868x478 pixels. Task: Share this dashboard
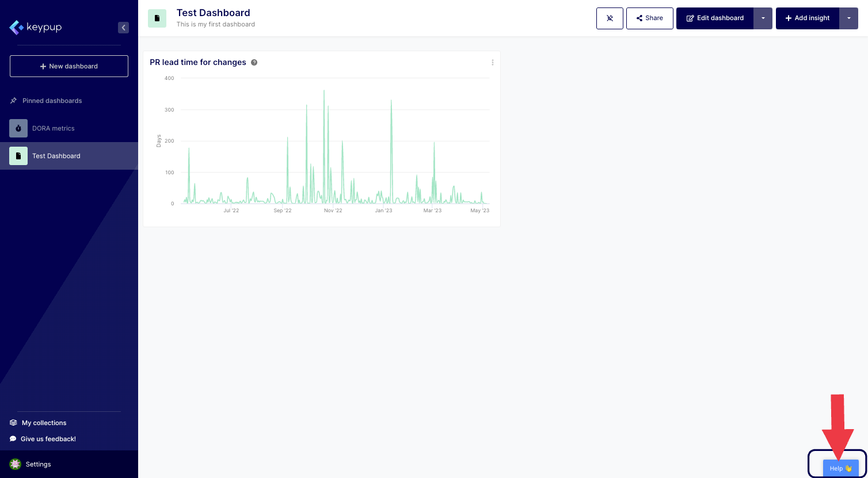point(649,18)
